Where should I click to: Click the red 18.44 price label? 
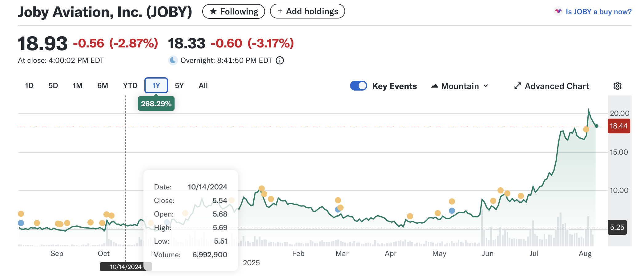click(x=618, y=126)
